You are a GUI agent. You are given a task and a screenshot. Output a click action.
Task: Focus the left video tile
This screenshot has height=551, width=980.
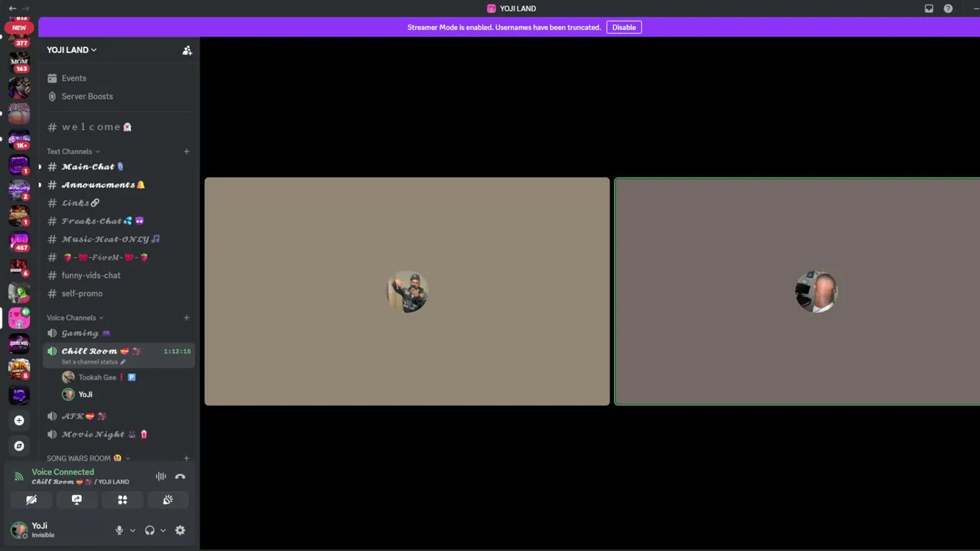407,292
